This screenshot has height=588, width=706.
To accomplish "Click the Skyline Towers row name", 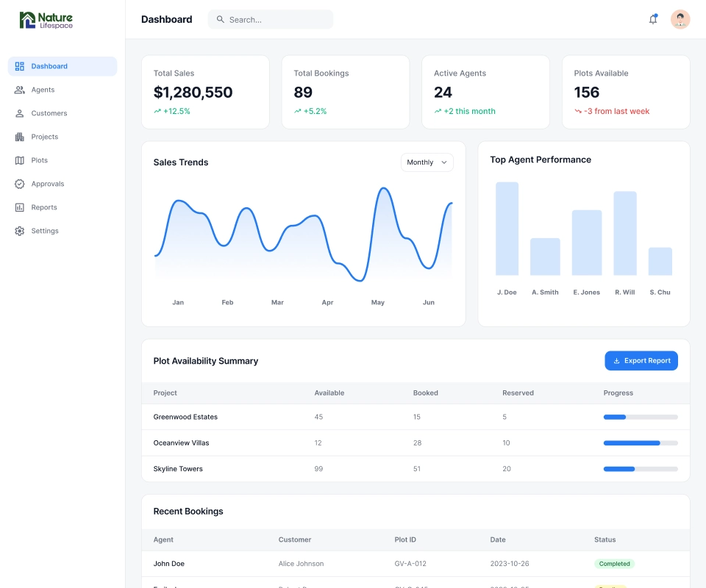I will (x=178, y=469).
